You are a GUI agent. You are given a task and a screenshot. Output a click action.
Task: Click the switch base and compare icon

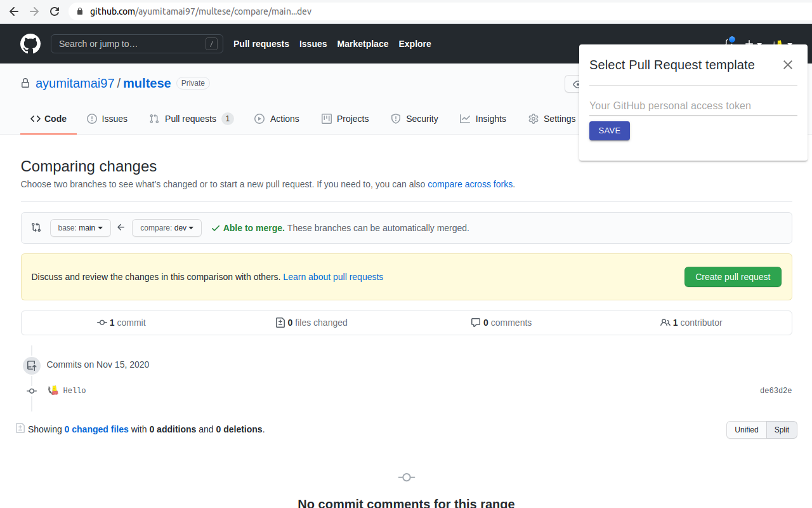pos(36,227)
